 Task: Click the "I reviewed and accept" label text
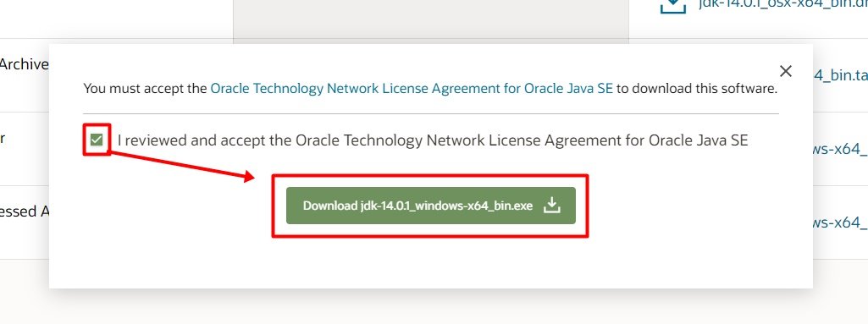[433, 140]
